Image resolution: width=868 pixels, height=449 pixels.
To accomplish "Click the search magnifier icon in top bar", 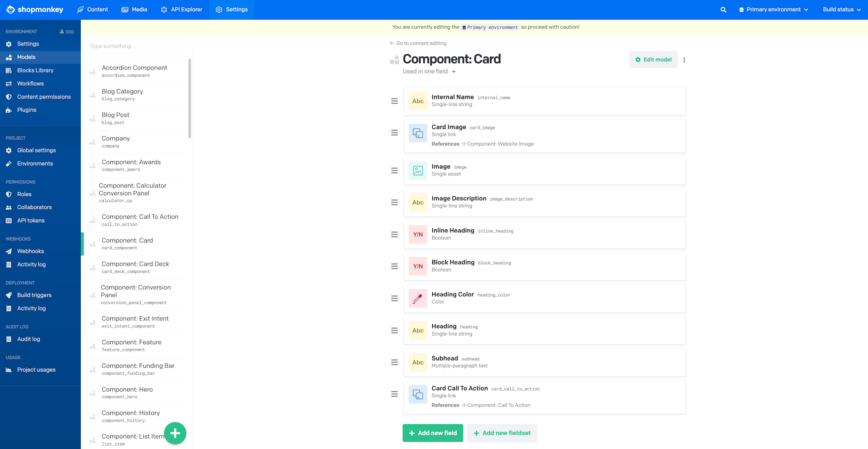I will (x=723, y=10).
